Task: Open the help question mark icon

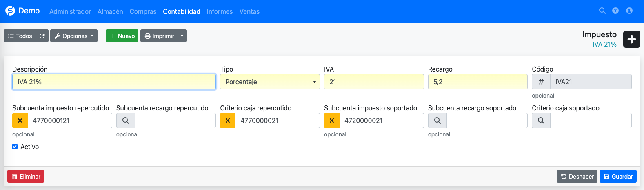Action: point(615,11)
